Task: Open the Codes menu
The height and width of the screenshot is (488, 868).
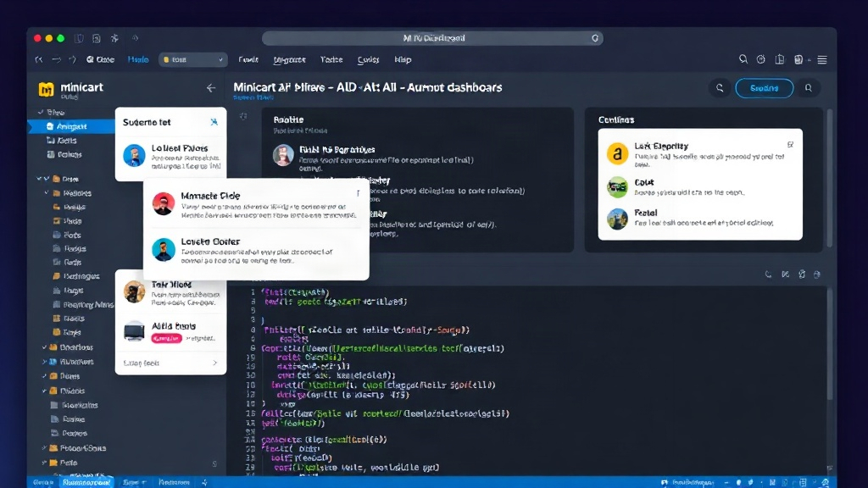Action: 368,60
